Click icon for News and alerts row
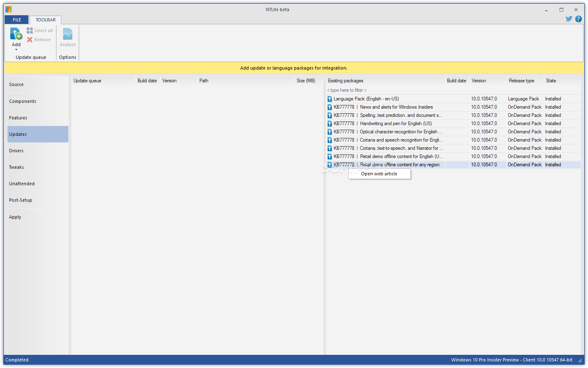 point(330,107)
